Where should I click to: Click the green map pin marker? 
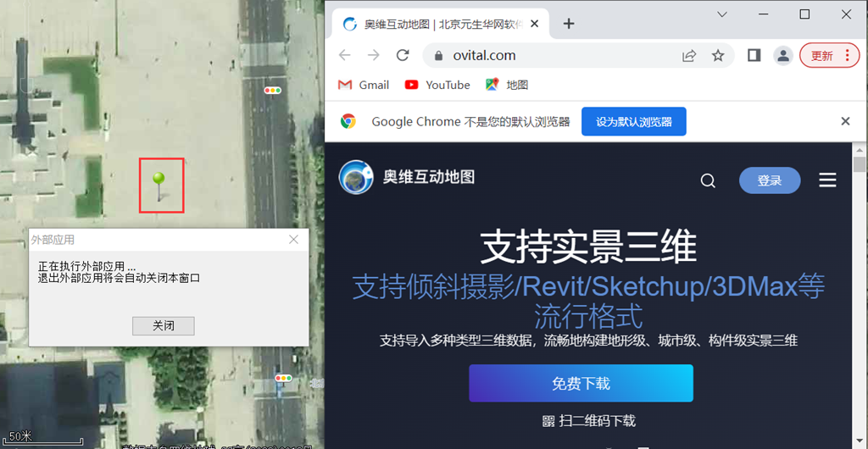tap(159, 180)
